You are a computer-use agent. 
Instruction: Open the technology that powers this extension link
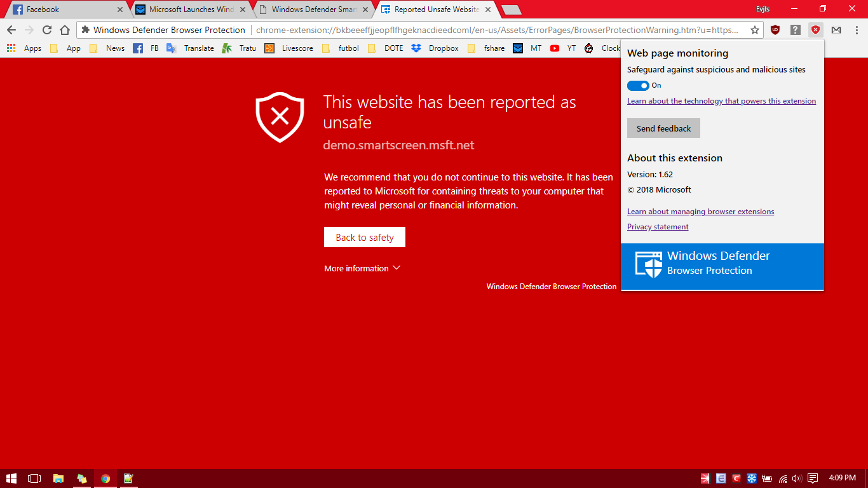(x=721, y=101)
